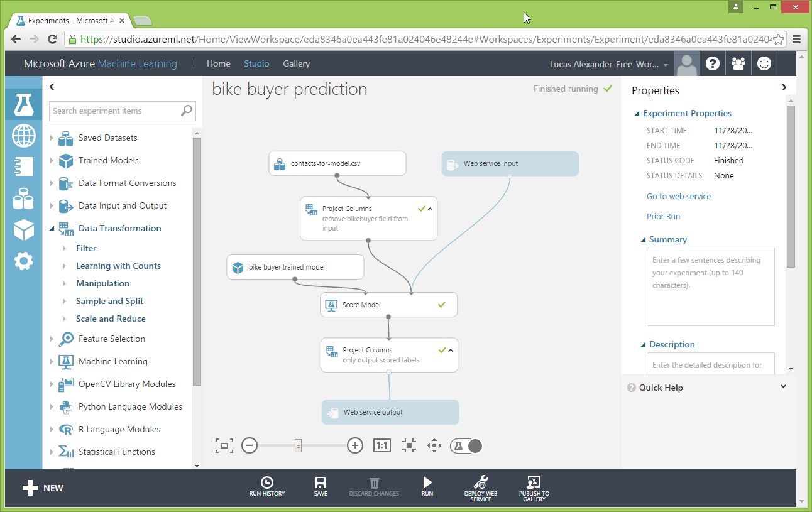
Task: Open the Home menu item
Action: click(218, 63)
